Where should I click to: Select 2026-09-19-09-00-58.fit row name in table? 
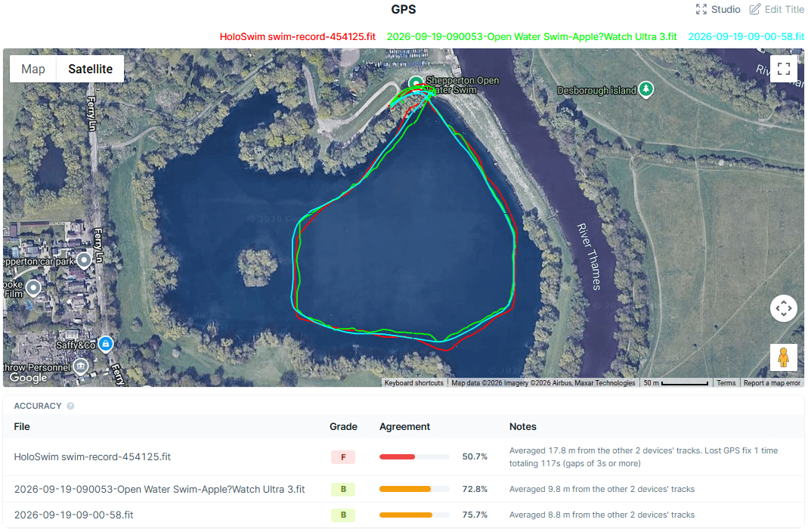pyautogui.click(x=73, y=515)
